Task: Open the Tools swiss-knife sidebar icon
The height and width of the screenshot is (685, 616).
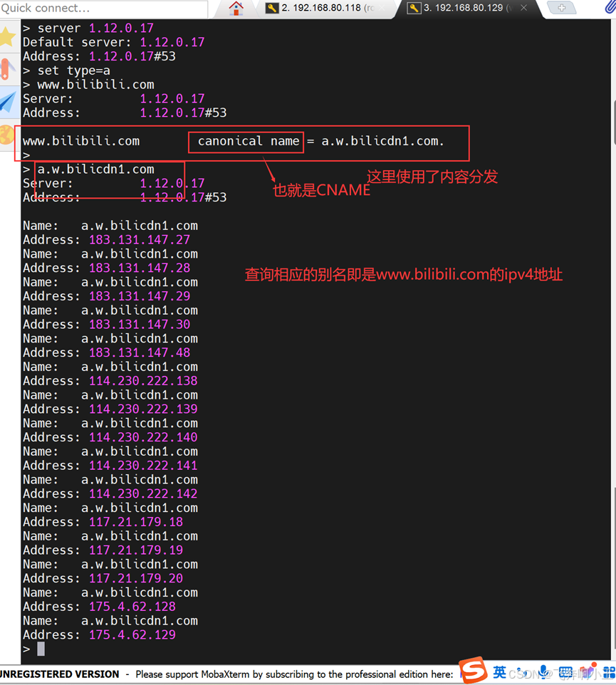Action: point(6,69)
